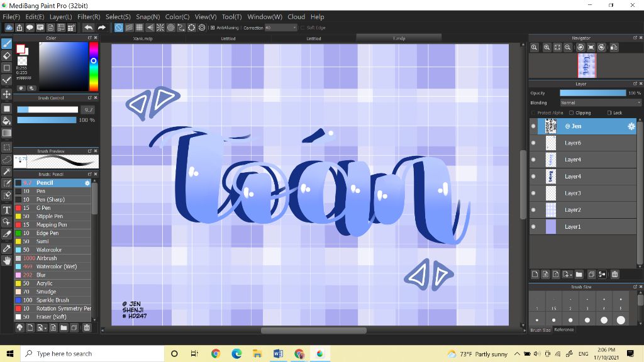Switch to the Xank.mdp document tab

(x=143, y=38)
